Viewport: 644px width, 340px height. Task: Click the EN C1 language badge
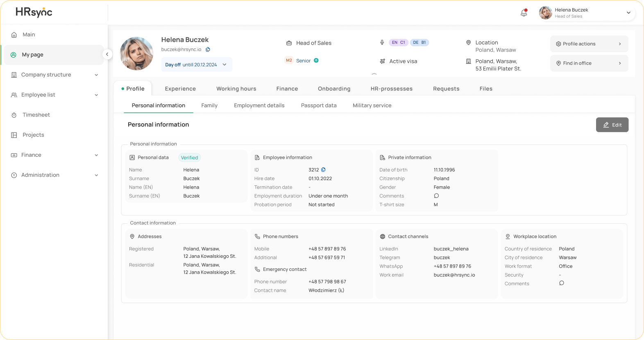(398, 43)
